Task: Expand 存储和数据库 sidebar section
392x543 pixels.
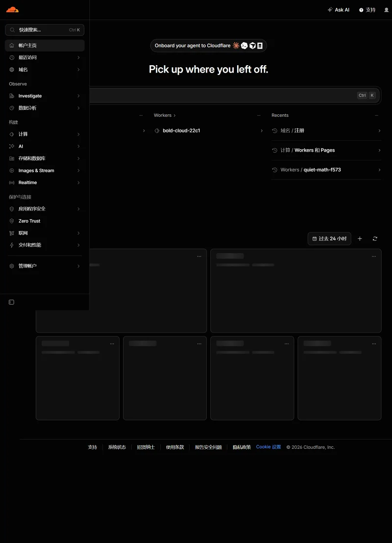Action: [x=45, y=158]
